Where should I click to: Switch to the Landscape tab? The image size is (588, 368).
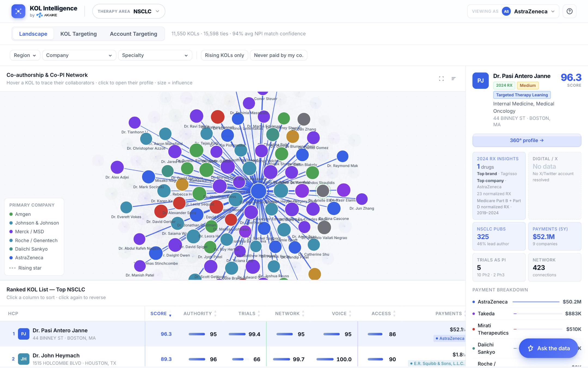pos(33,34)
